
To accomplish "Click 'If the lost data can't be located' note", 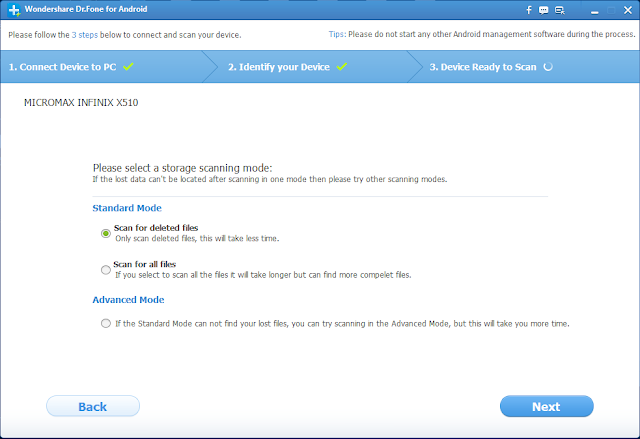I will [270, 180].
